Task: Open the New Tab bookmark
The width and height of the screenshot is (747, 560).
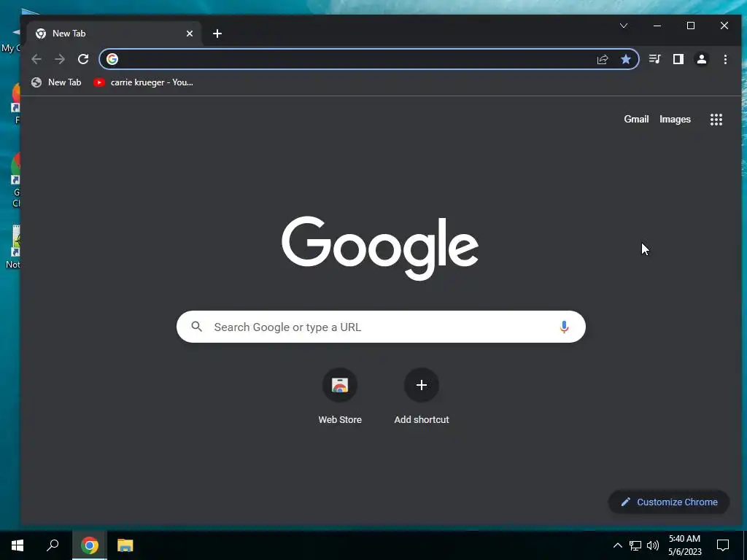Action: [56, 82]
